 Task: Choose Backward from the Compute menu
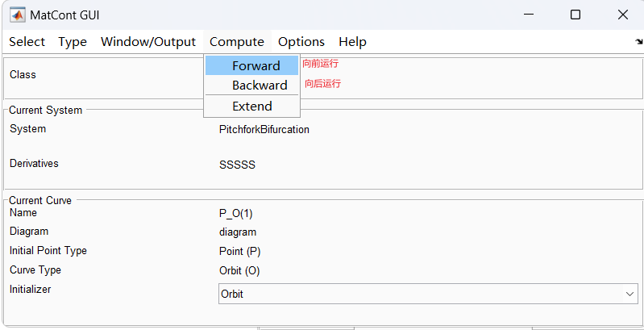click(260, 86)
